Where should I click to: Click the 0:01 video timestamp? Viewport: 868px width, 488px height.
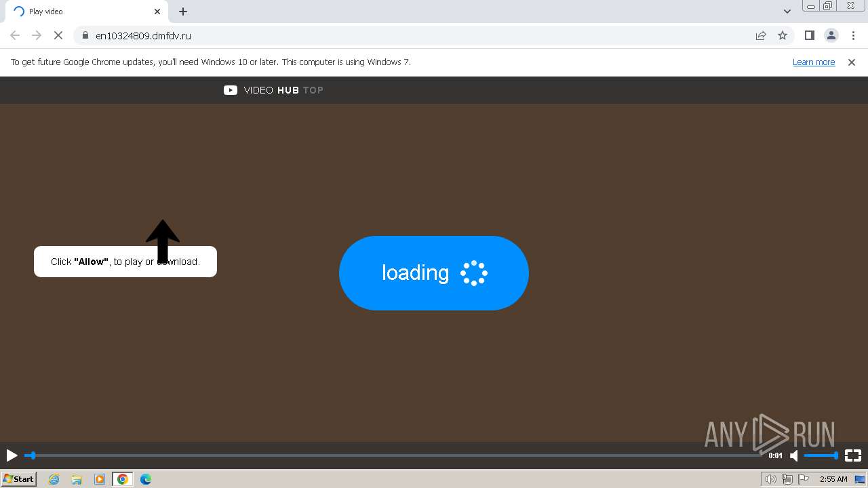[775, 455]
